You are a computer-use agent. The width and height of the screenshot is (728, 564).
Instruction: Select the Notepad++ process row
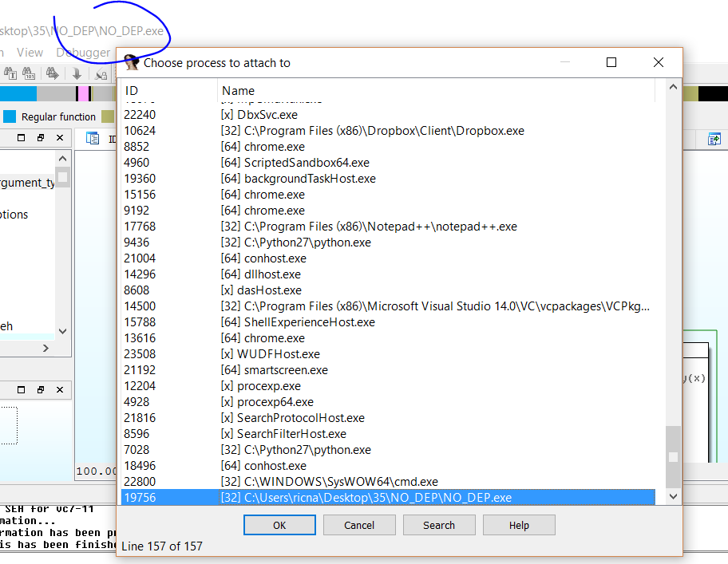(x=369, y=227)
